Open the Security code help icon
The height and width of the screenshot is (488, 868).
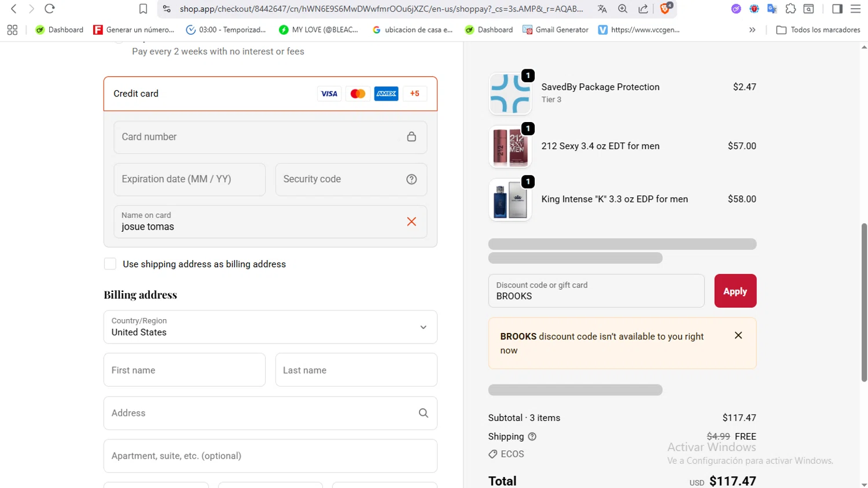point(411,179)
